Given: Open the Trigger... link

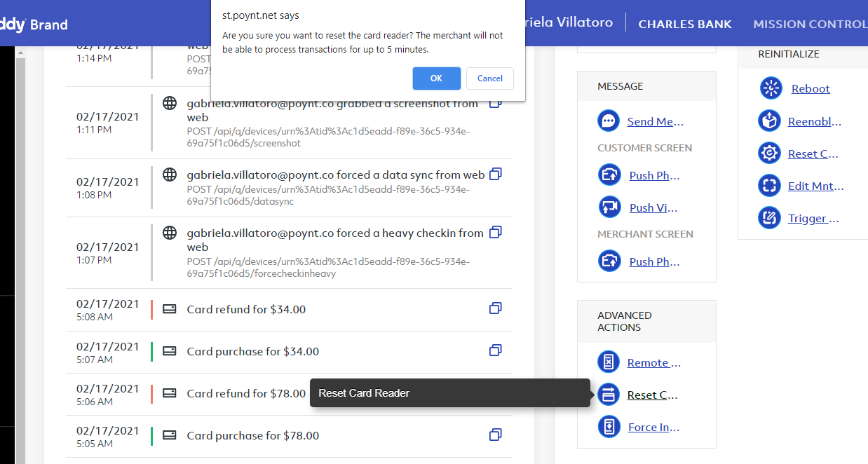Looking at the screenshot, I should click(x=813, y=218).
